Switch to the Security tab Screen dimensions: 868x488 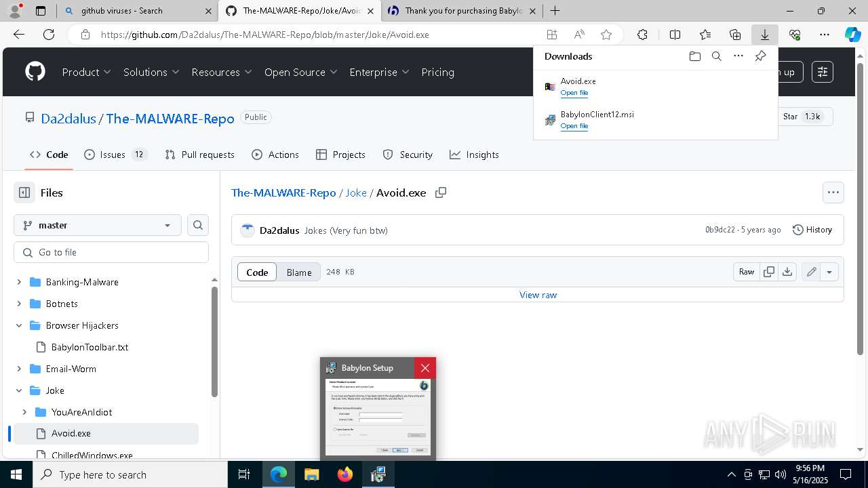pyautogui.click(x=408, y=155)
